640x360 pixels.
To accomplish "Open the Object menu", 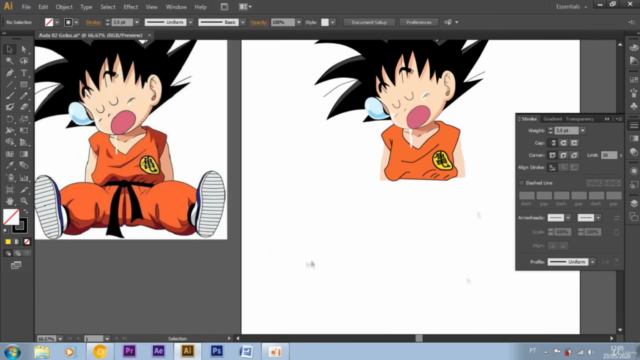I will [64, 7].
